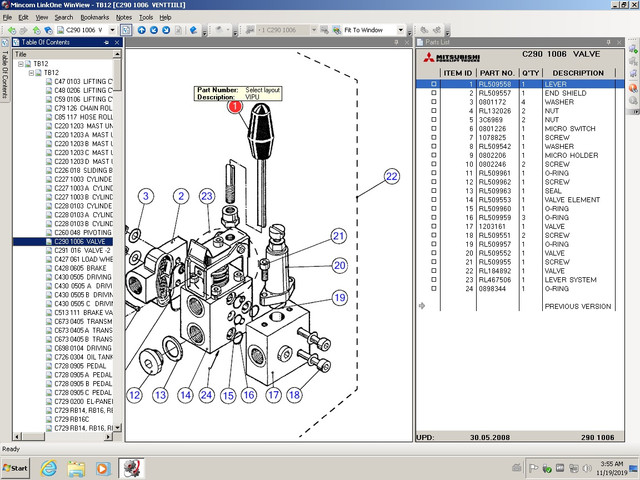
Task: Click the Windows Start button
Action: coord(16,468)
